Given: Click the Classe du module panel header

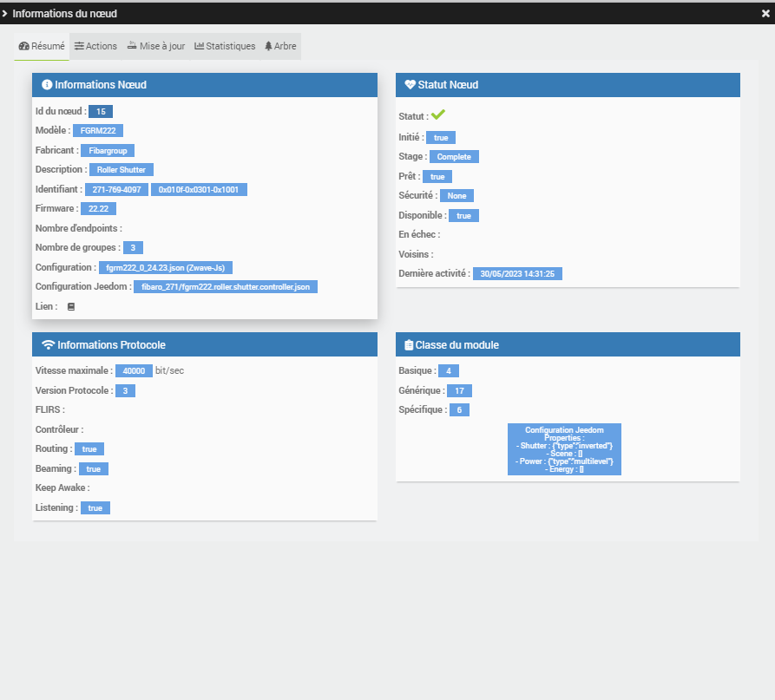Looking at the screenshot, I should [x=568, y=345].
